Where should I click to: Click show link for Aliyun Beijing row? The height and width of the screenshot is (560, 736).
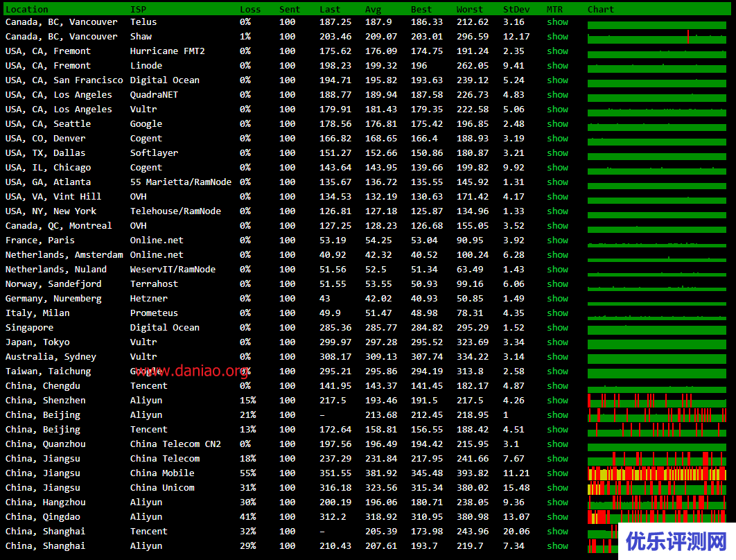(x=557, y=415)
